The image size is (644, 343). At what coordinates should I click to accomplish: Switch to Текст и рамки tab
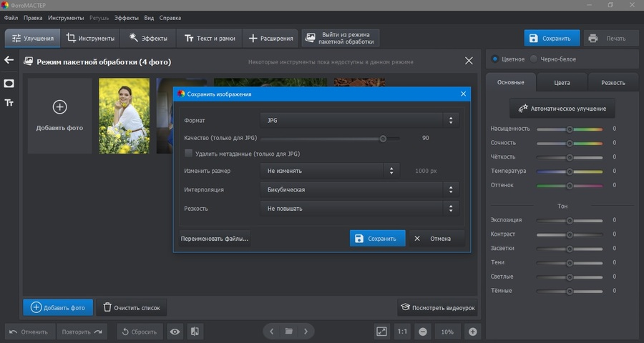click(210, 38)
